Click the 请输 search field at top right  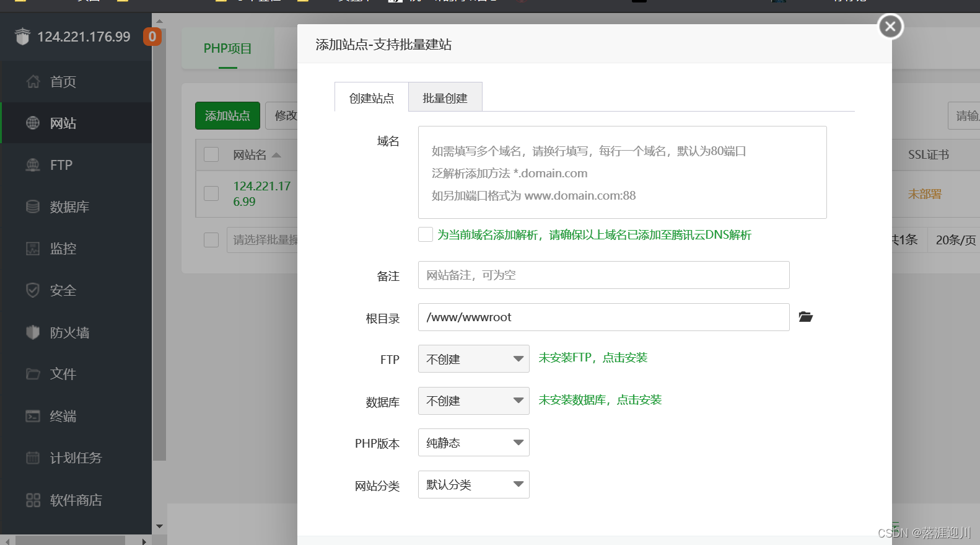[x=964, y=116]
